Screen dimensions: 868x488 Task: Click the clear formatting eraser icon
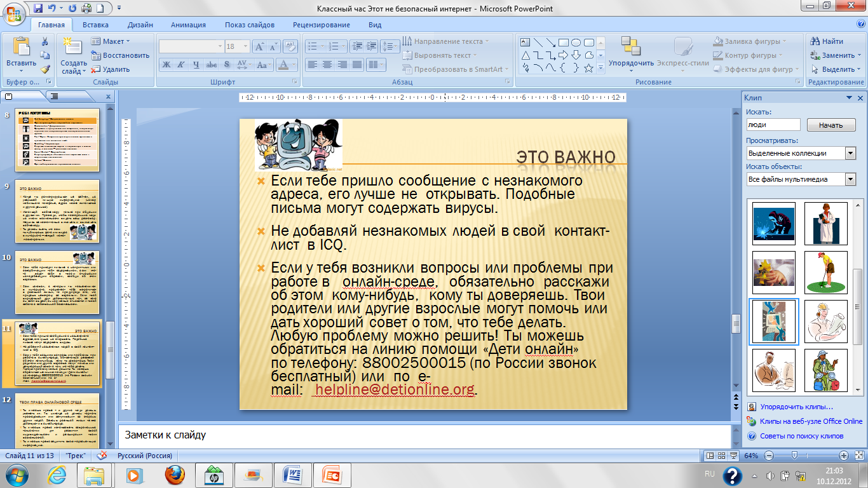290,46
